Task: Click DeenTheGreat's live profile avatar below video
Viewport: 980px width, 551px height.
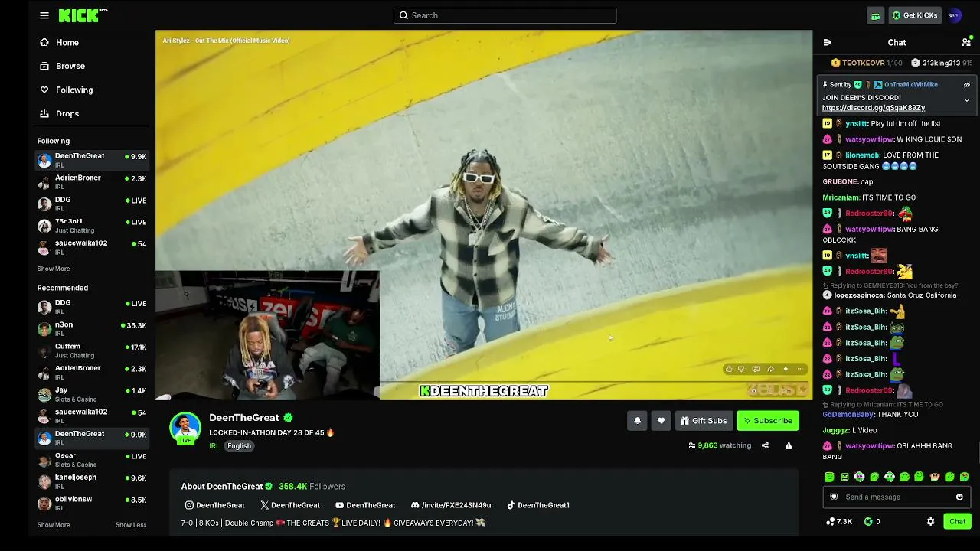Action: click(x=185, y=429)
